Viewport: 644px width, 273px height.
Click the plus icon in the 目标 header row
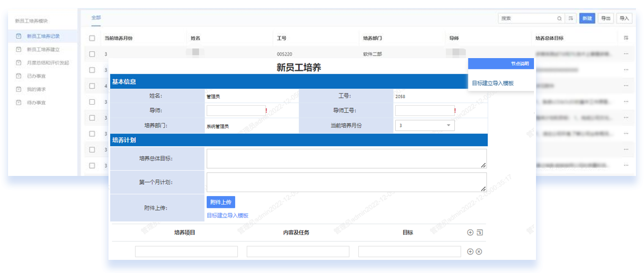click(470, 233)
